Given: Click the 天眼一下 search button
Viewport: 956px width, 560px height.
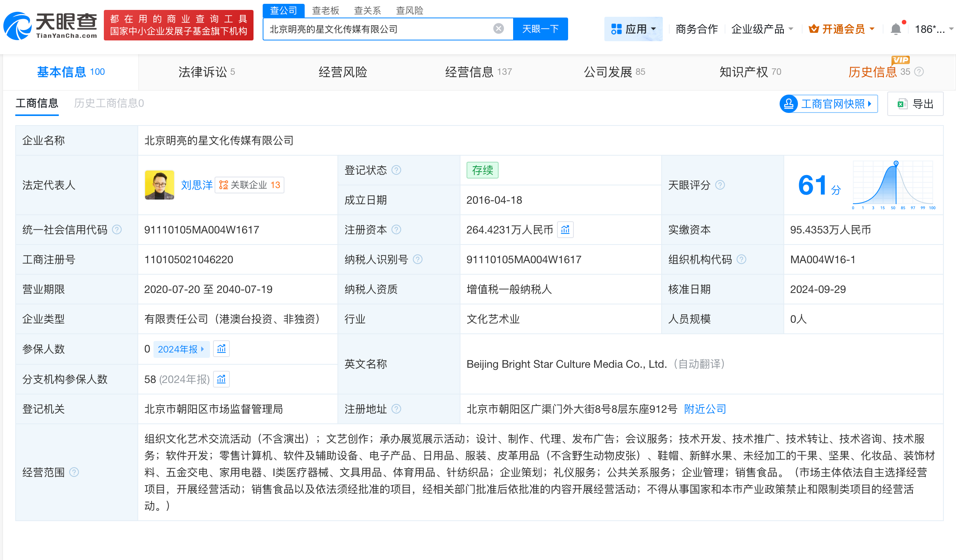Looking at the screenshot, I should [540, 28].
